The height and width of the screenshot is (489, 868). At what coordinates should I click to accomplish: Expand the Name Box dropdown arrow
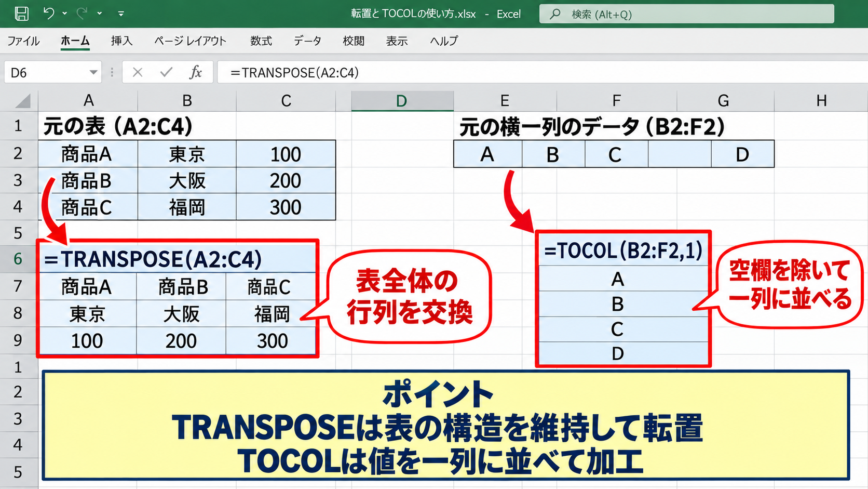(x=93, y=72)
